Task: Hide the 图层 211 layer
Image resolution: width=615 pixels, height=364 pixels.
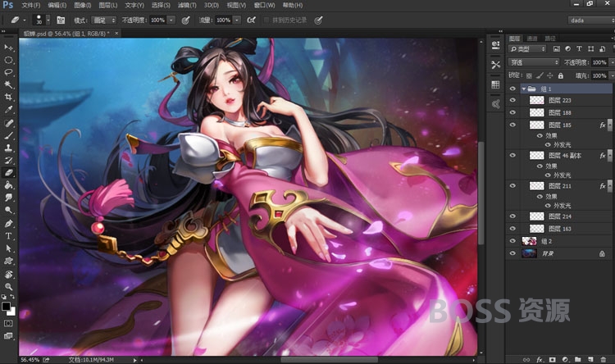Action: [512, 186]
